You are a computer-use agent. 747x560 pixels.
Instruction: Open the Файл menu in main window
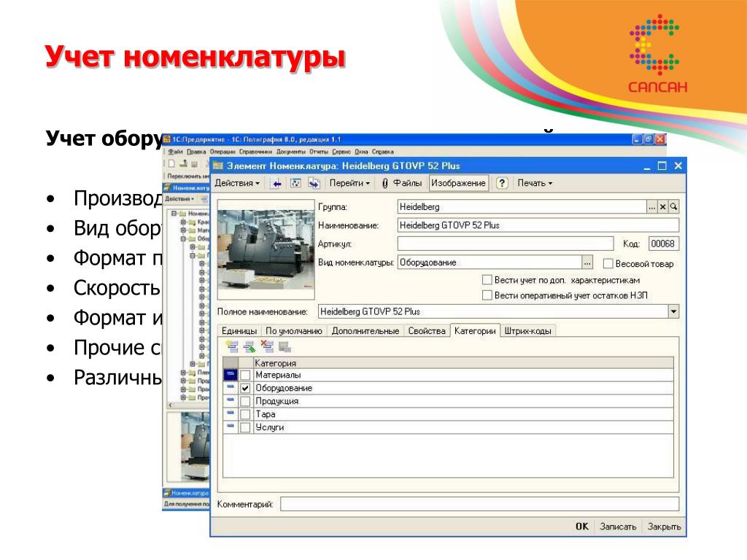[x=175, y=152]
